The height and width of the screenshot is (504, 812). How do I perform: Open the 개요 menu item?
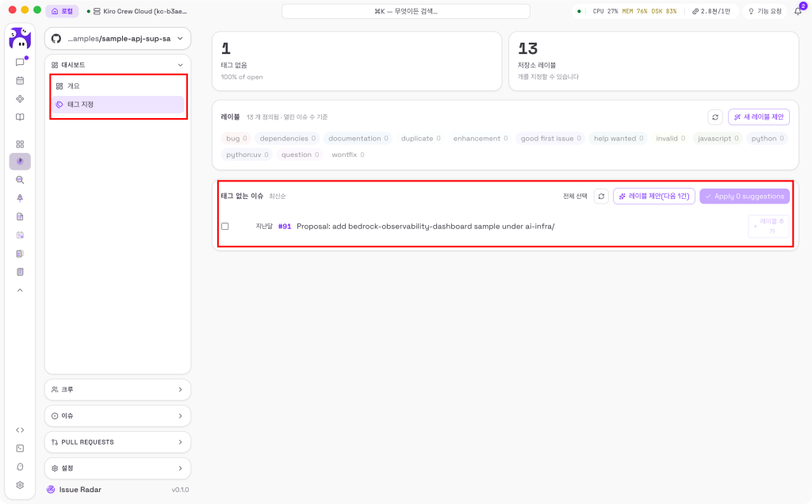coord(117,86)
